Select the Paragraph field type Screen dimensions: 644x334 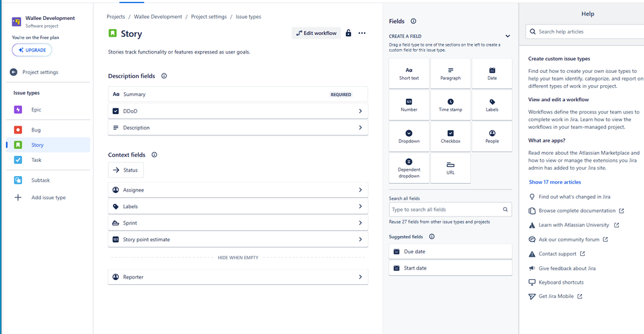[450, 74]
